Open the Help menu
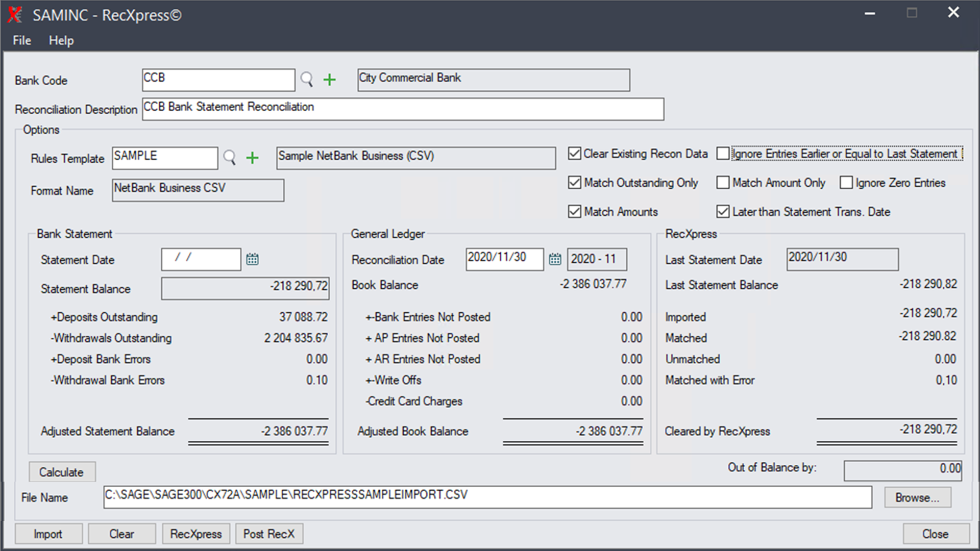Viewport: 980px width, 551px height. pos(61,40)
